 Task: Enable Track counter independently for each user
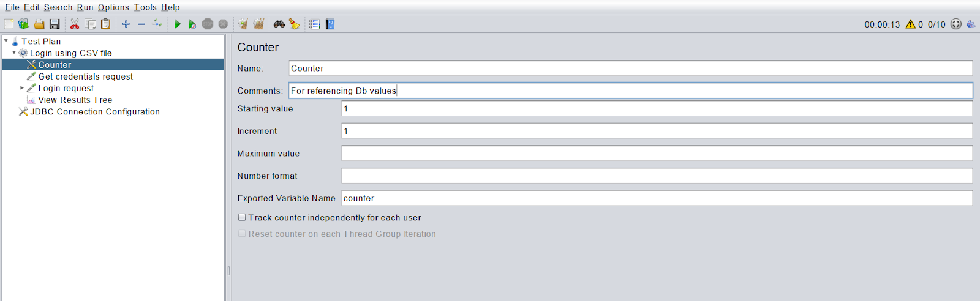pos(242,217)
